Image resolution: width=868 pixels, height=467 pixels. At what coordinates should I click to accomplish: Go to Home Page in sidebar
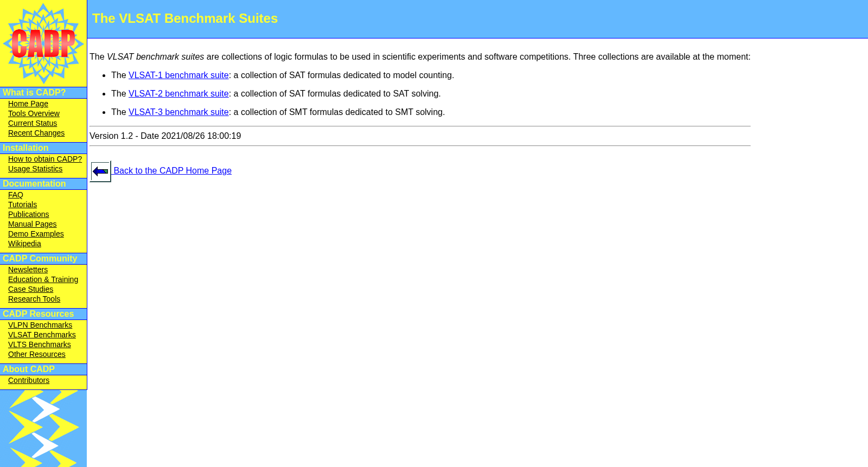28,104
